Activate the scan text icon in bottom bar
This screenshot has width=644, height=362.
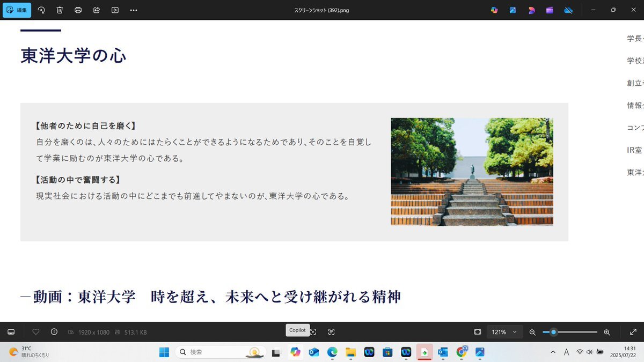tap(331, 332)
